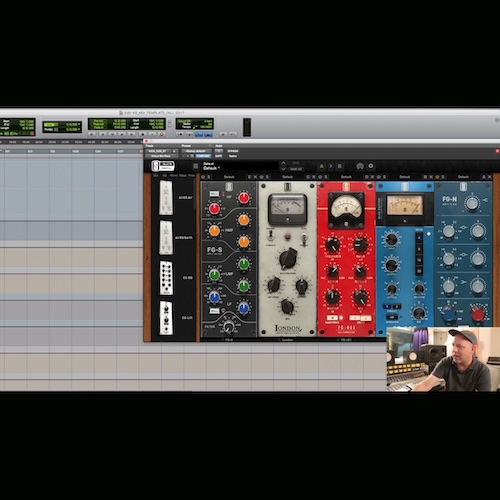Remove the London module using its X
This screenshot has width=500, height=500.
314,177
